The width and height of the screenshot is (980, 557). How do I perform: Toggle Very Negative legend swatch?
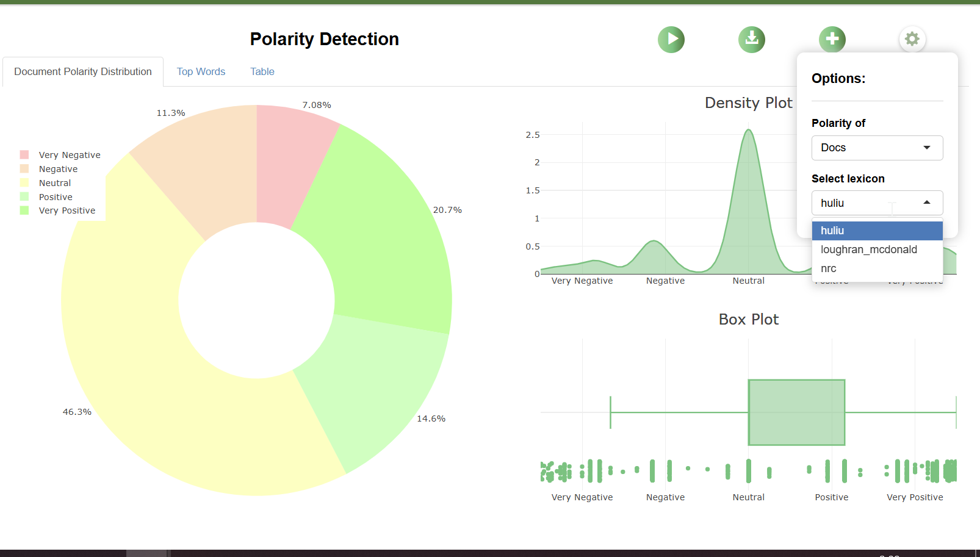click(24, 155)
